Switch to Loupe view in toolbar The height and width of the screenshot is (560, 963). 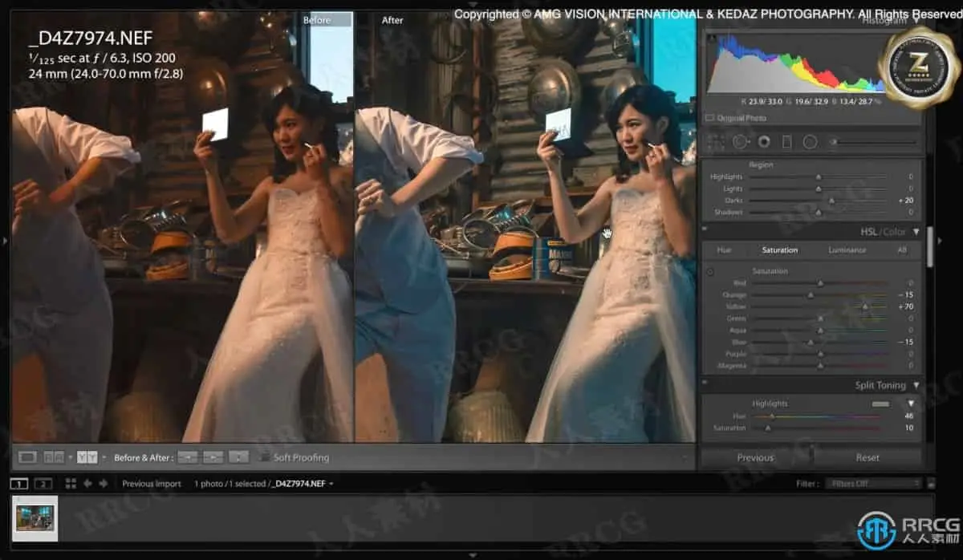pos(27,457)
